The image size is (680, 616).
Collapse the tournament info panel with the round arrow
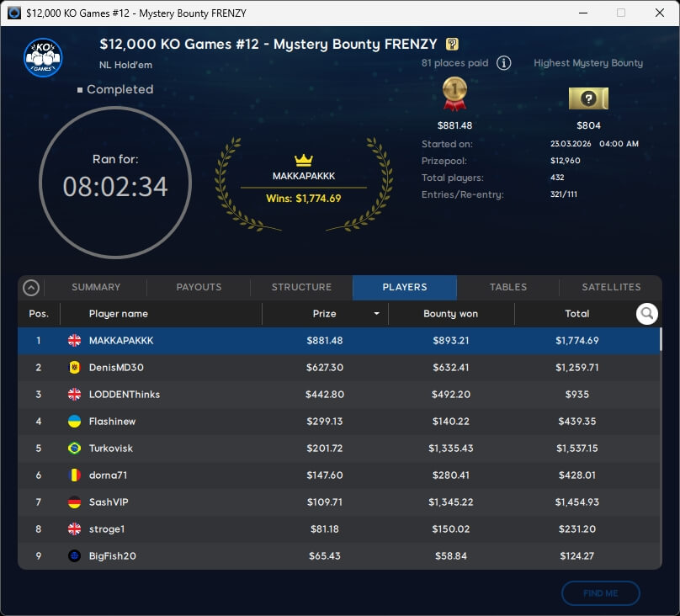31,288
